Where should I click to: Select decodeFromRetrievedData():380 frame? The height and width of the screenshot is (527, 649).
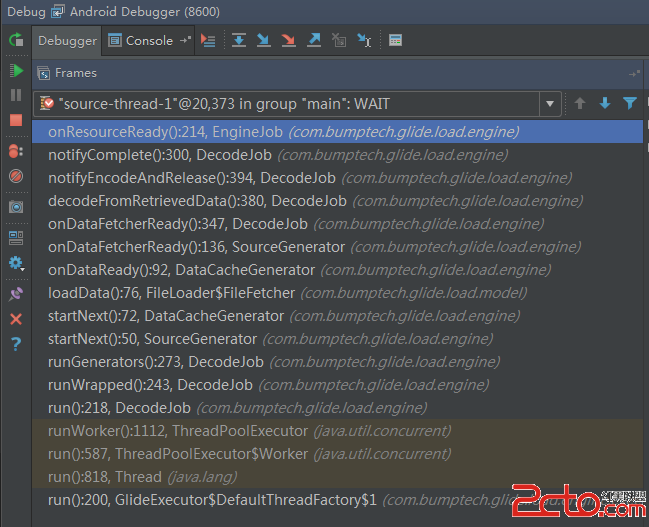point(337,201)
